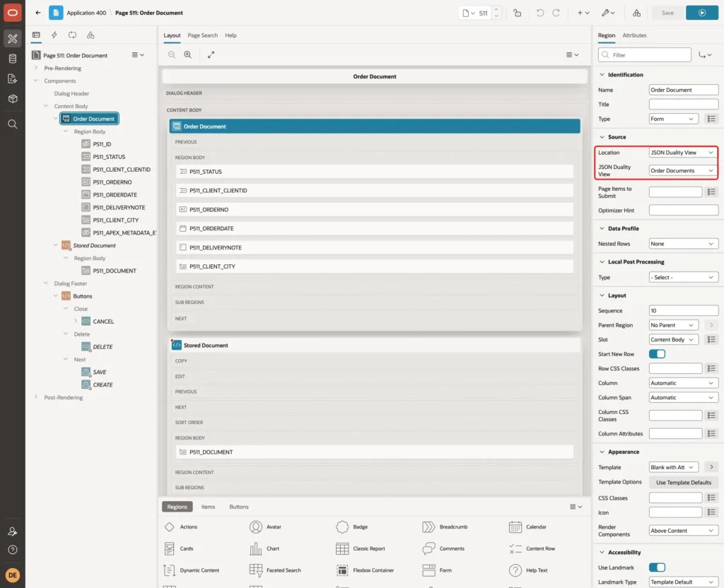The width and height of the screenshot is (724, 588).
Task: Switch to Page Search tab
Action: point(202,35)
